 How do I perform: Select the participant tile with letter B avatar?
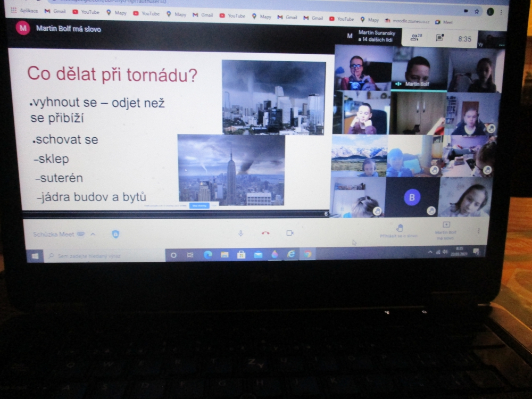tap(413, 197)
